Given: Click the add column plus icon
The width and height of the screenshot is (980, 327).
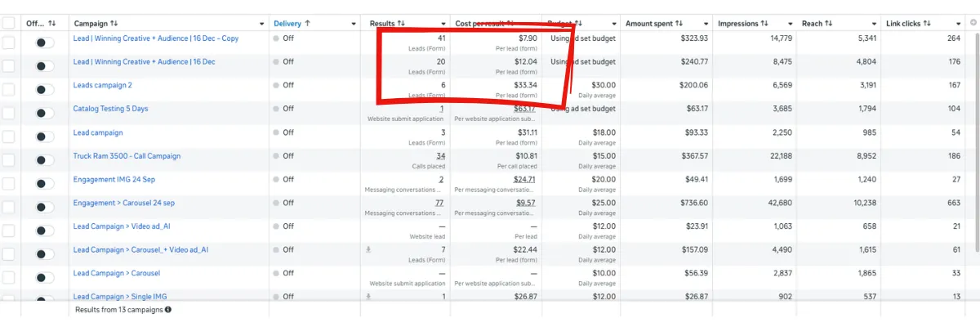Looking at the screenshot, I should pos(972,23).
